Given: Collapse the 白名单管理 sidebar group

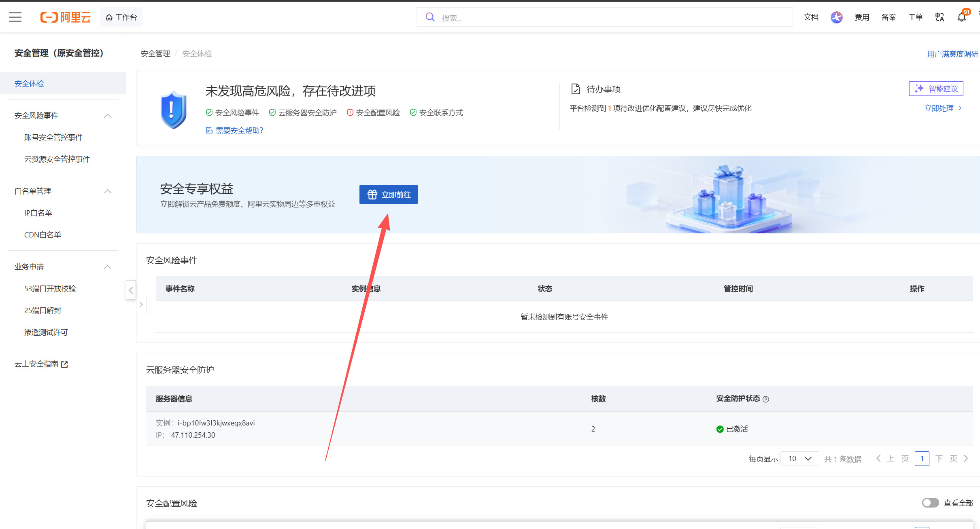Looking at the screenshot, I should tap(108, 191).
